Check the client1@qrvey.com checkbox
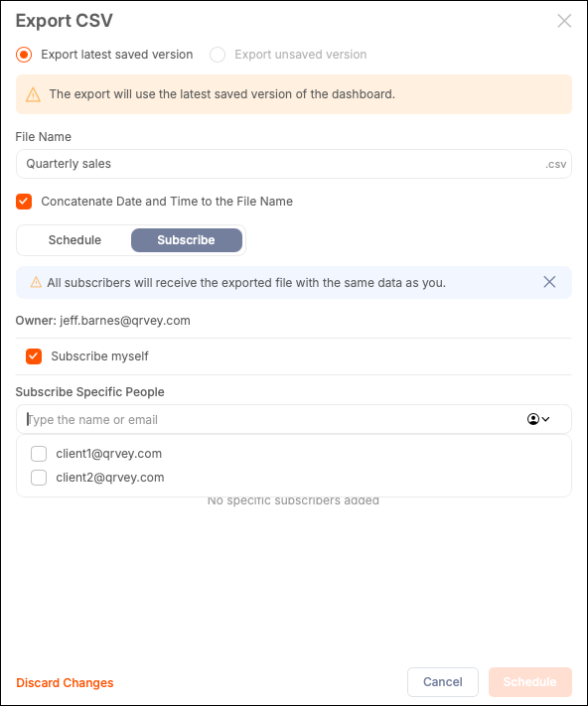The height and width of the screenshot is (706, 588). [39, 454]
